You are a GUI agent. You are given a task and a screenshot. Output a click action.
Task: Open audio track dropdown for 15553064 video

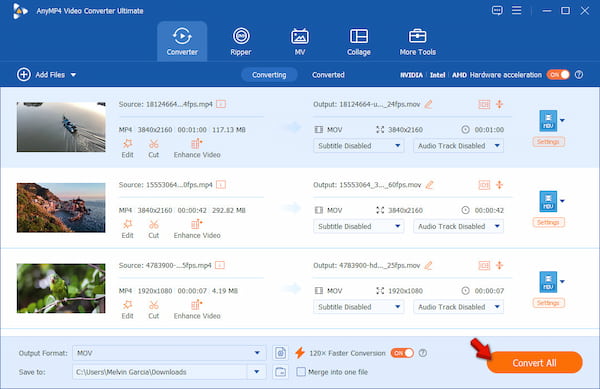(458, 226)
